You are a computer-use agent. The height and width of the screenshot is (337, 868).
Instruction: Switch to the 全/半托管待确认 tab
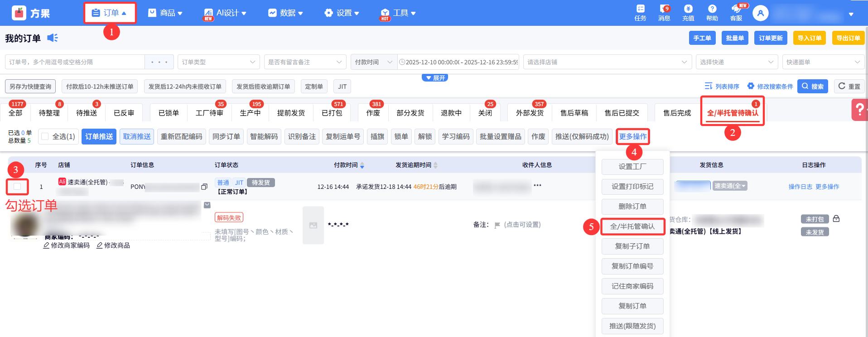(732, 113)
